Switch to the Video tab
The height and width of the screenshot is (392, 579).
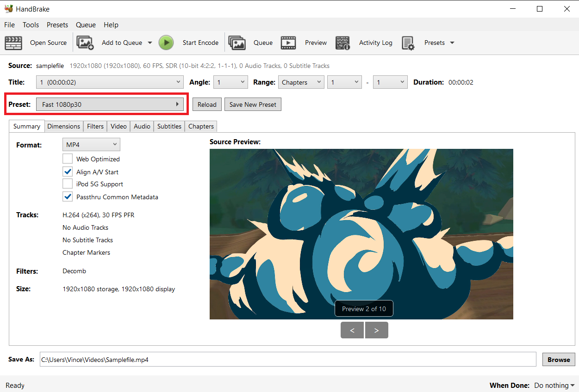[x=118, y=126]
